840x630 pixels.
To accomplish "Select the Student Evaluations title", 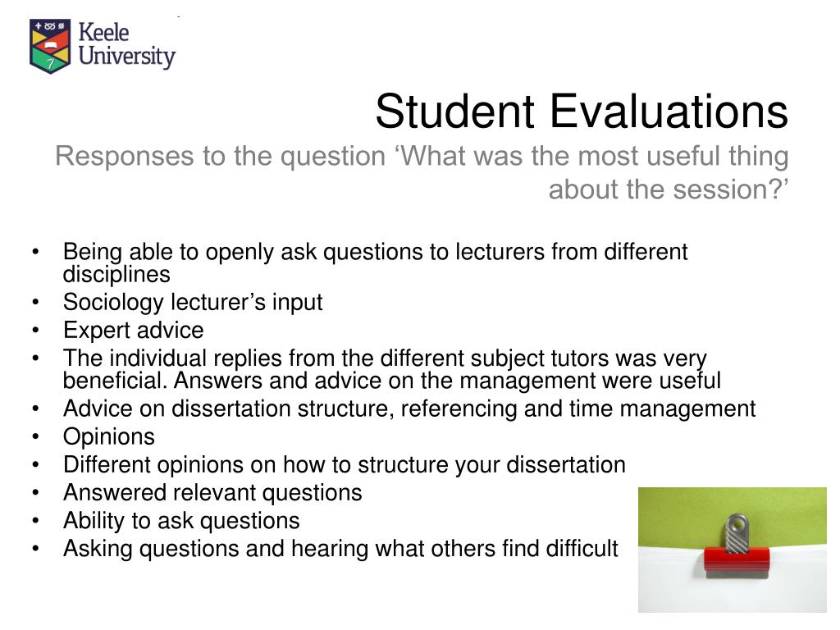I will coord(582,111).
